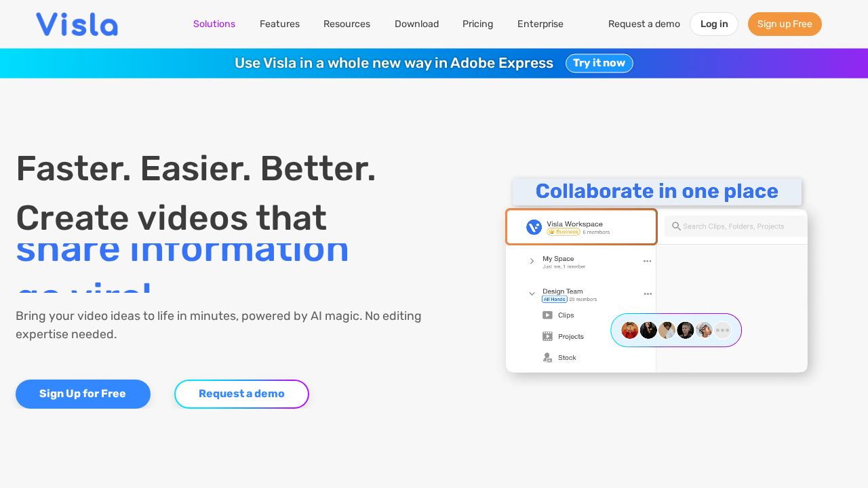
Task: Open the Features navigation menu
Action: (279, 24)
